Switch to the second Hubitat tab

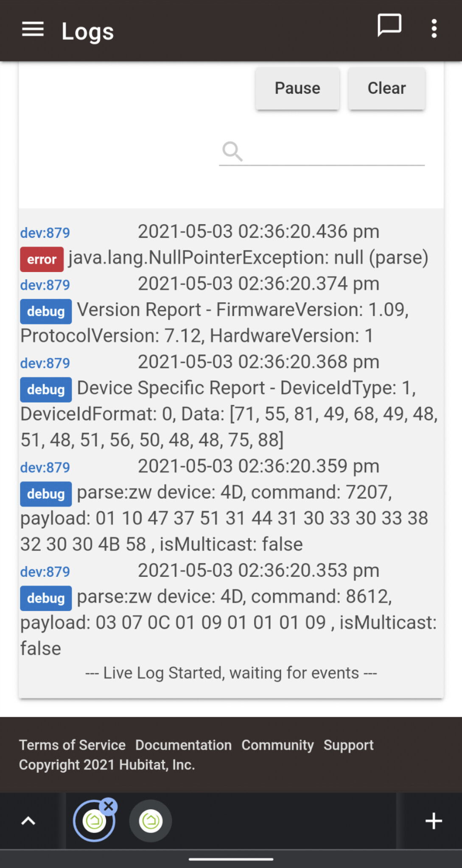coord(151,821)
